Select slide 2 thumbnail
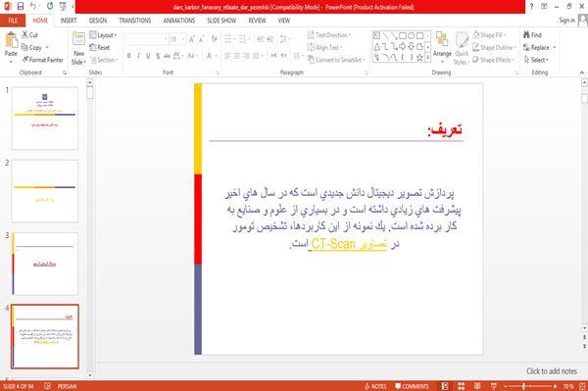Image resolution: width=588 pixels, height=391 pixels. pos(45,191)
